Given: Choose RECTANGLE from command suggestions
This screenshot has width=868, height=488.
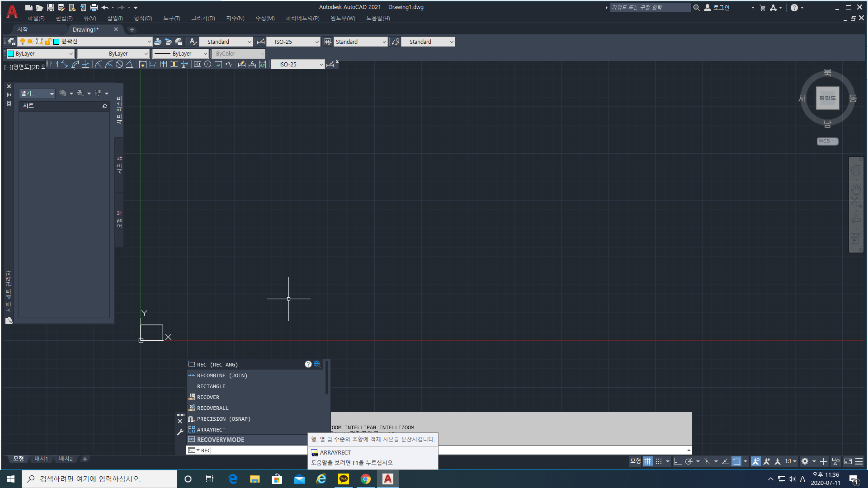Looking at the screenshot, I should click(211, 386).
